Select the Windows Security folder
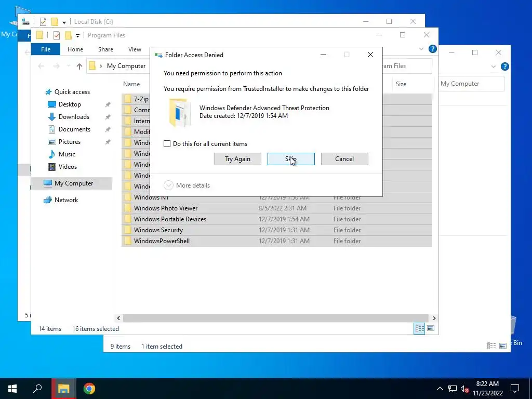Viewport: 532px width, 399px height. click(277, 230)
